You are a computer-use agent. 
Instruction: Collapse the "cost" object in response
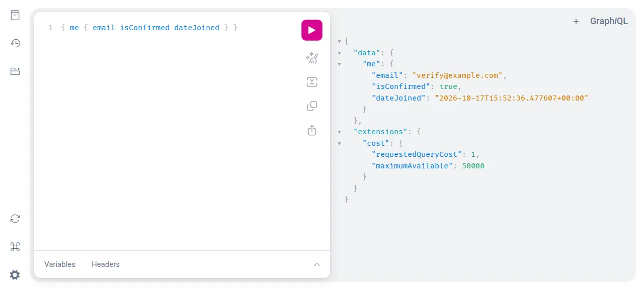[x=340, y=143]
